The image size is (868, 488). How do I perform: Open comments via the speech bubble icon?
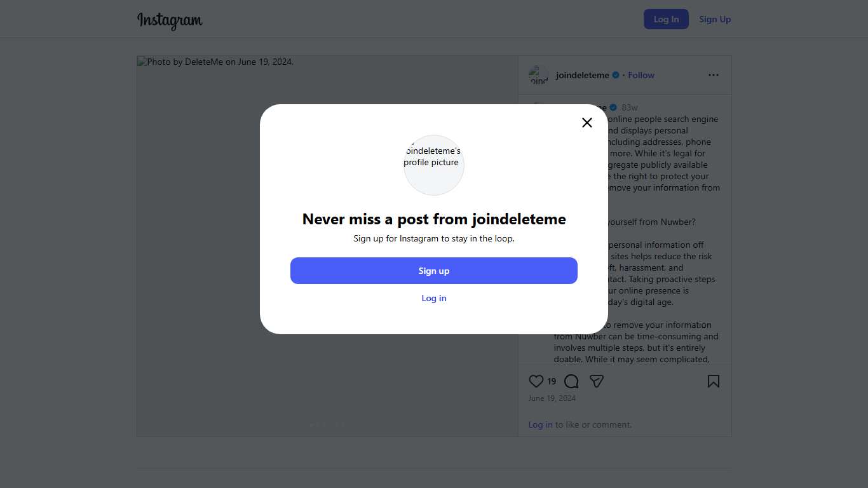pos(571,381)
